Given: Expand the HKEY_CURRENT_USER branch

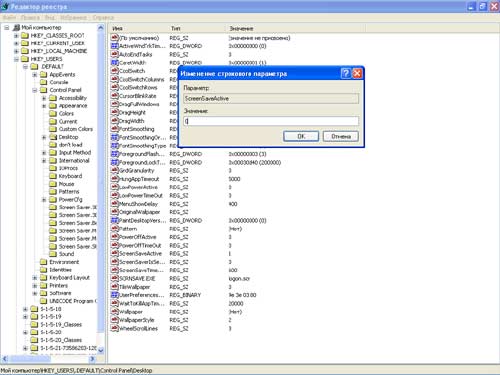Looking at the screenshot, I should (x=16, y=43).
